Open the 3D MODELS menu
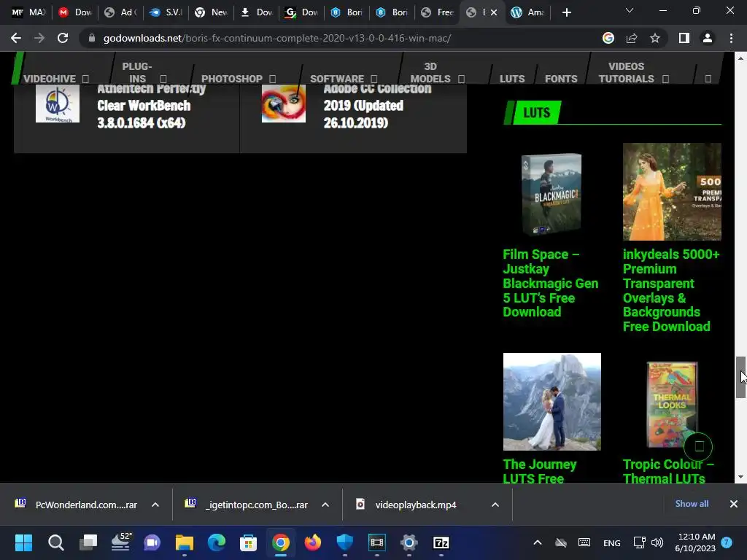This screenshot has width=747, height=560. tap(437, 72)
